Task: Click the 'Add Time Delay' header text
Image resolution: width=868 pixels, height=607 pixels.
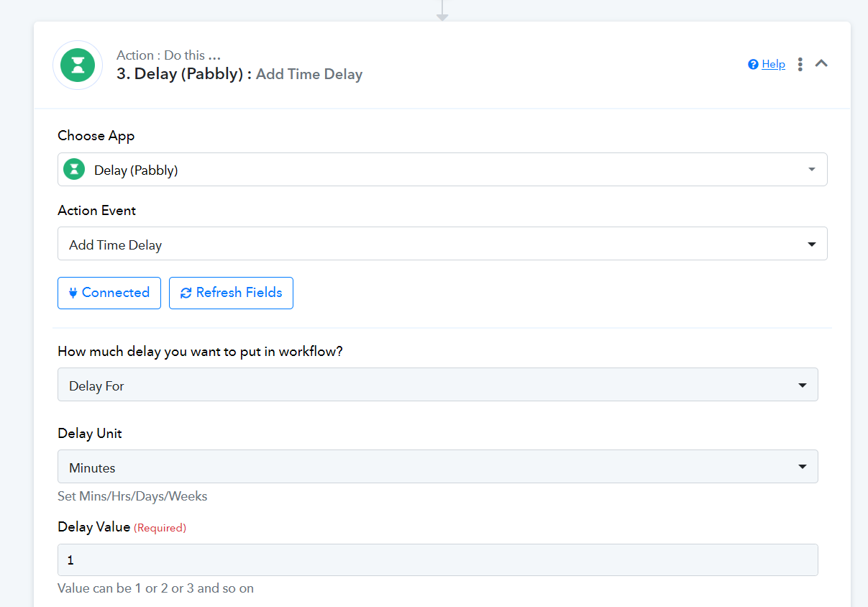Action: (309, 74)
